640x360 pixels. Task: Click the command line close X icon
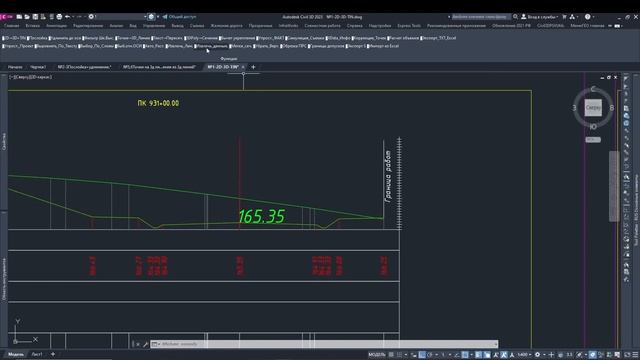click(138, 344)
